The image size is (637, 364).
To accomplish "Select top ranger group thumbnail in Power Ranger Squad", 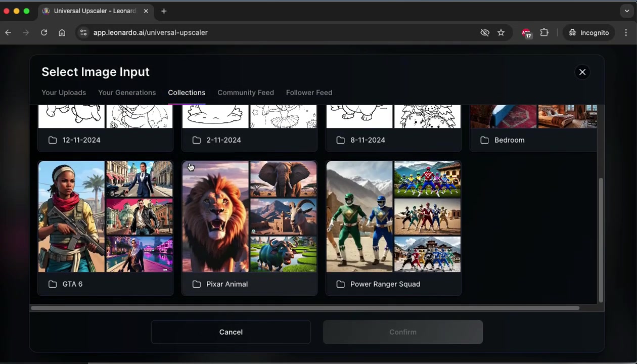I will click(x=427, y=179).
